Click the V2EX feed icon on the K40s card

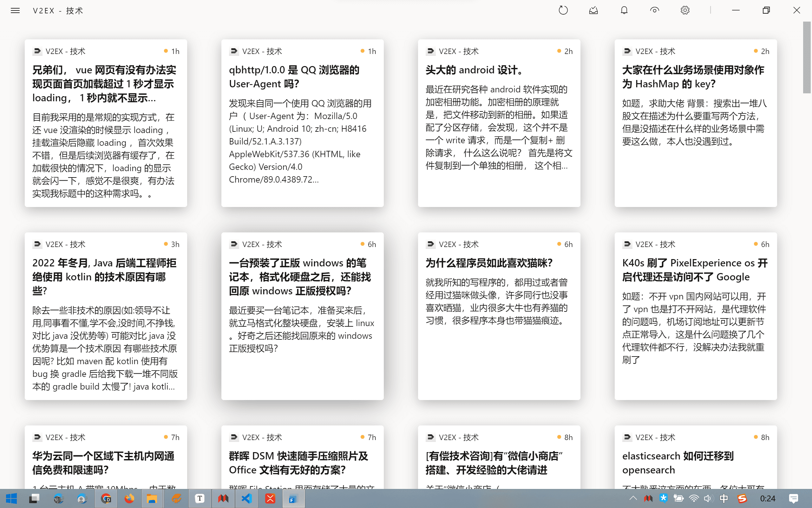pos(627,244)
